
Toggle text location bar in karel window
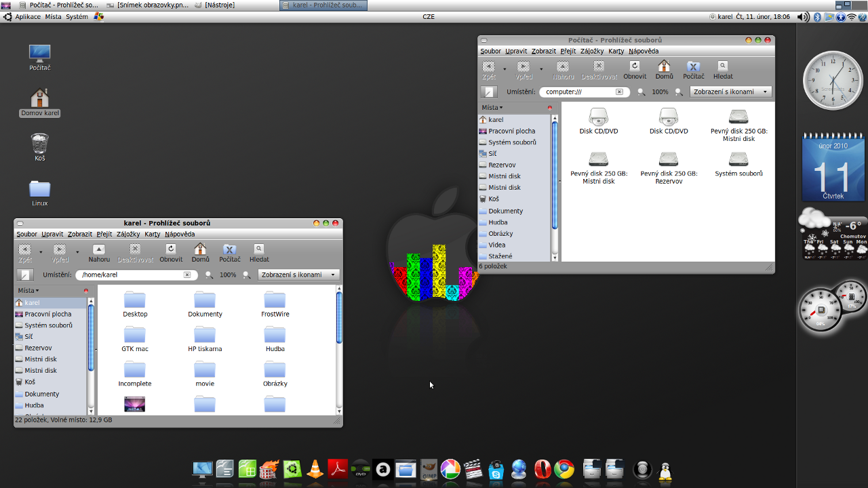point(25,275)
